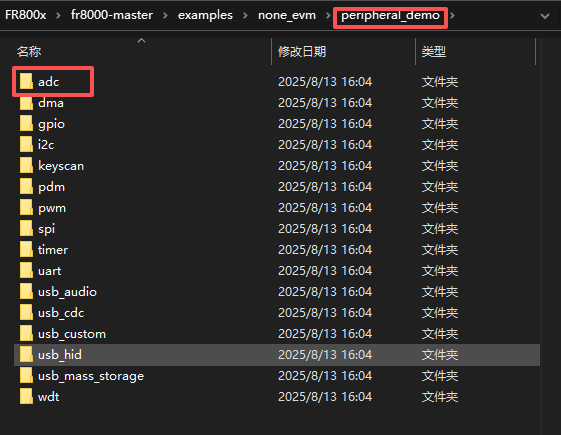Select the timer folder icon
The height and width of the screenshot is (435, 561).
(26, 250)
